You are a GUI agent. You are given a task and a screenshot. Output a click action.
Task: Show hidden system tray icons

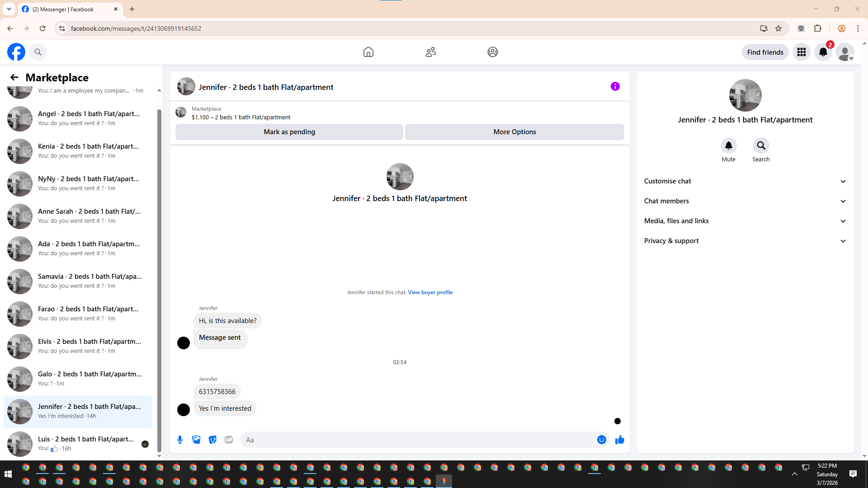tap(795, 474)
